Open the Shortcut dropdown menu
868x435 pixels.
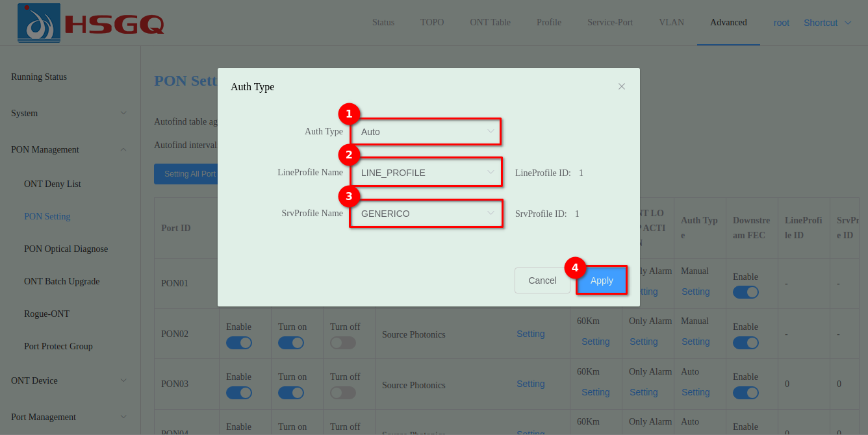[827, 23]
